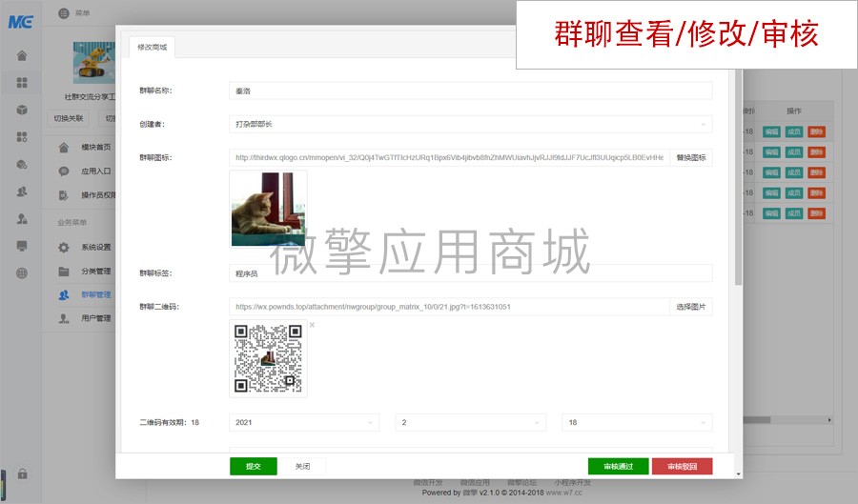Screen dimensions: 858x504
Task: Select the four-squares apps icon in left rail
Action: pyautogui.click(x=22, y=83)
